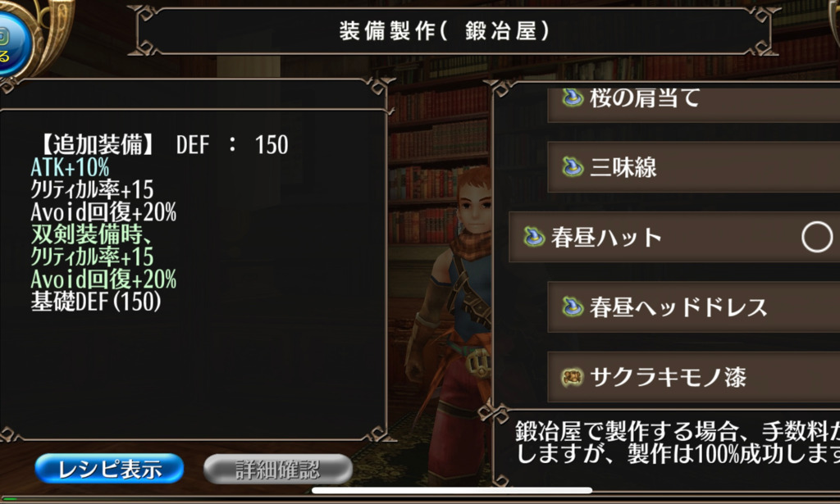Screen dimensions: 840x504
Task: Select the 桜の肩当て recipe entry
Action: [x=694, y=102]
